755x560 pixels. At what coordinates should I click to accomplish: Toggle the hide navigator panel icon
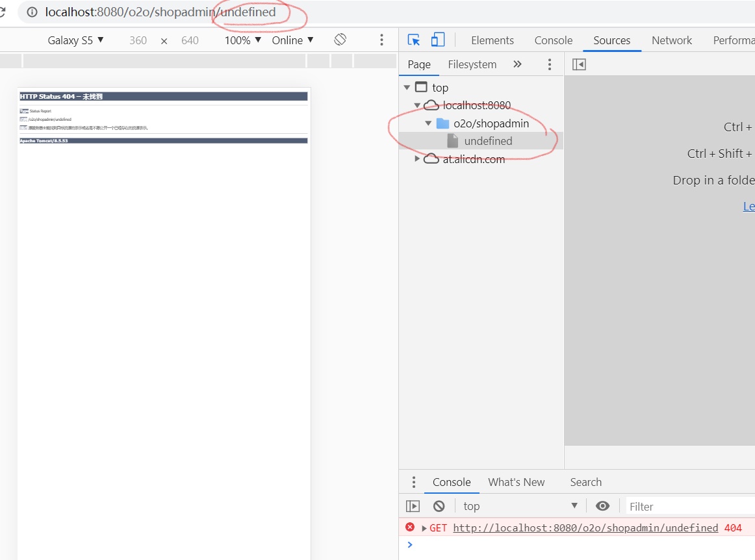579,64
